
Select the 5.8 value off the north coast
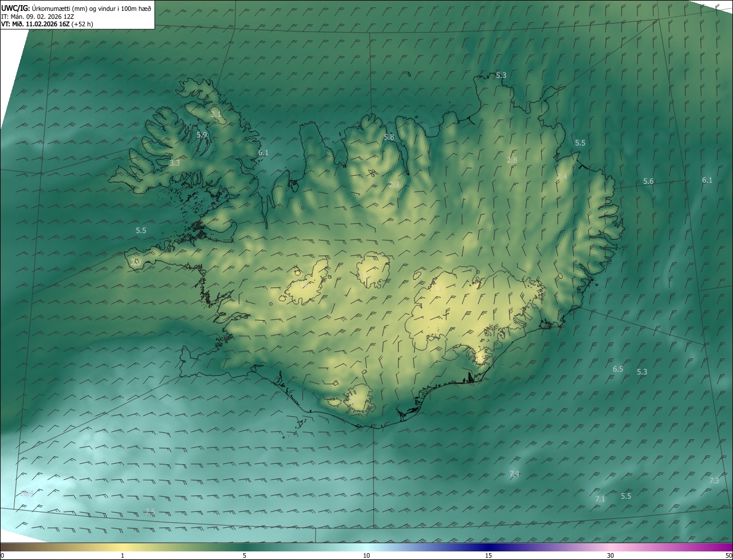389,137
